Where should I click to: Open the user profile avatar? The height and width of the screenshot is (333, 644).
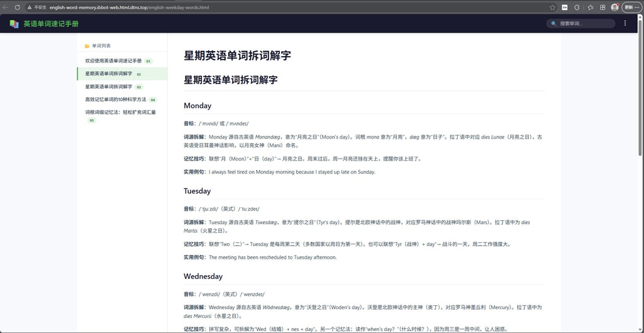[615, 8]
